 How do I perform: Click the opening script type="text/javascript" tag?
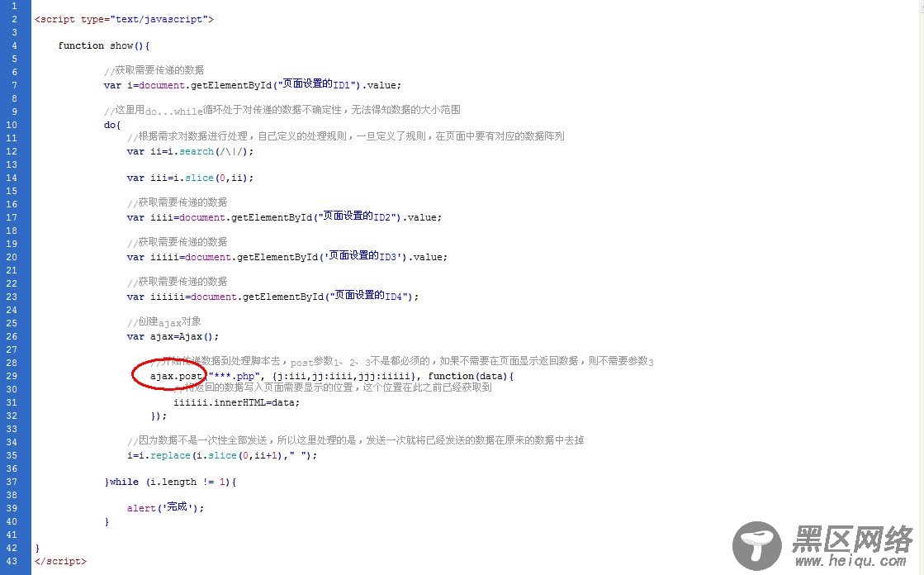point(124,19)
